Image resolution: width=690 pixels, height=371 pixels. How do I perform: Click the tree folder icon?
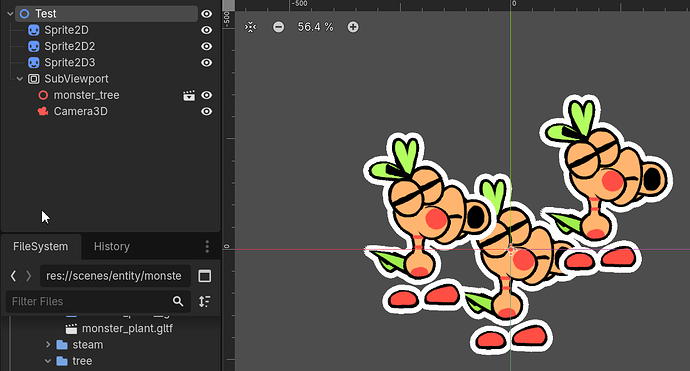(x=62, y=361)
